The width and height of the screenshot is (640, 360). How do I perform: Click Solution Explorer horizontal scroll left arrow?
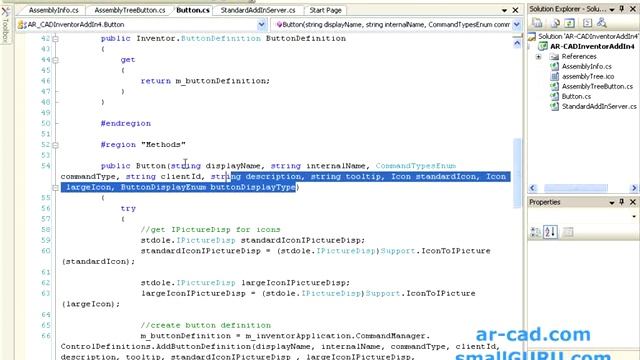tap(532, 188)
